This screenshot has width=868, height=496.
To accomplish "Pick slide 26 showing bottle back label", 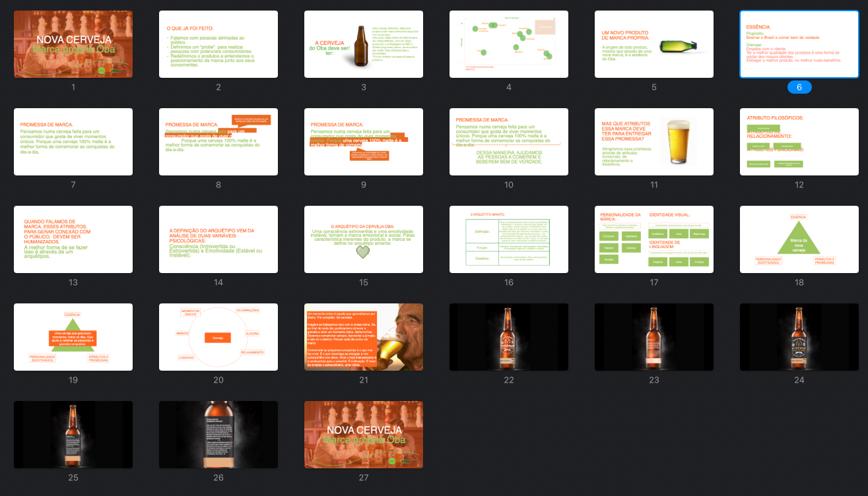I will coord(218,435).
